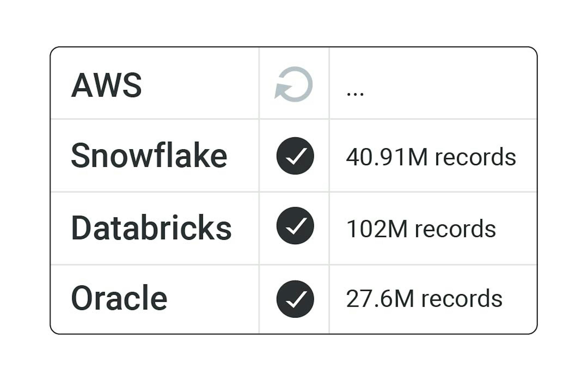This screenshot has height=381, width=588.
Task: Click the AWS pending ellipsis text
Action: [x=355, y=94]
